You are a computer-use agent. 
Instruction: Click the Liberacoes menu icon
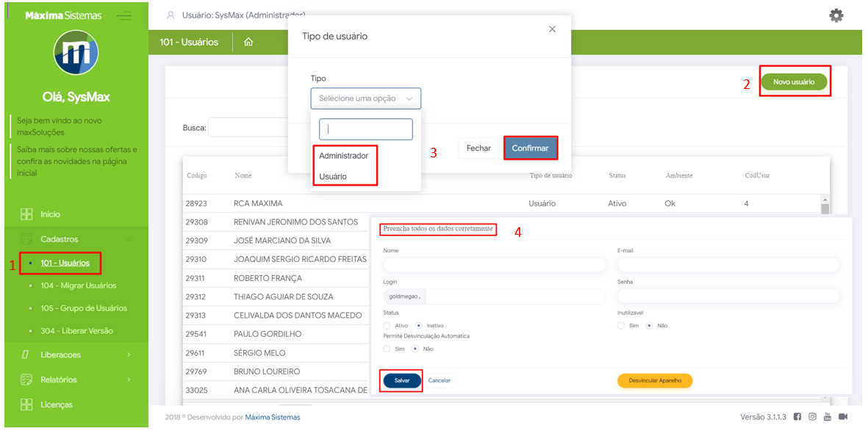[25, 355]
